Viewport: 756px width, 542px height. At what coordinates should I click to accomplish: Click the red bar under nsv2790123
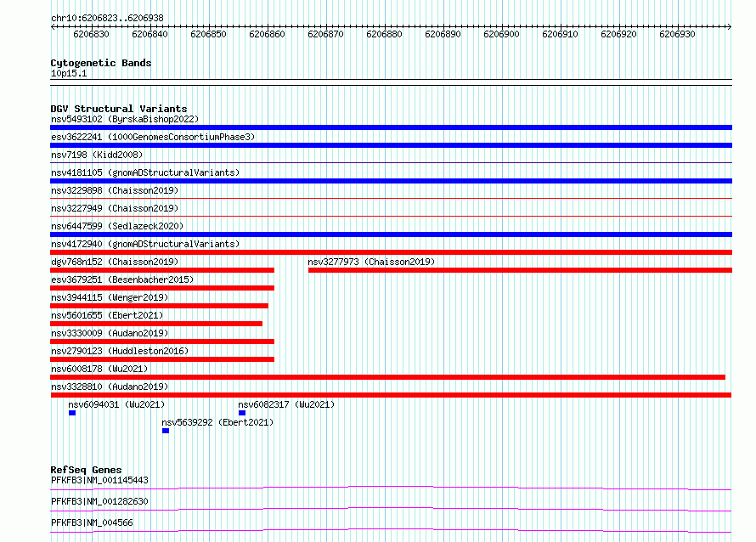click(x=162, y=359)
